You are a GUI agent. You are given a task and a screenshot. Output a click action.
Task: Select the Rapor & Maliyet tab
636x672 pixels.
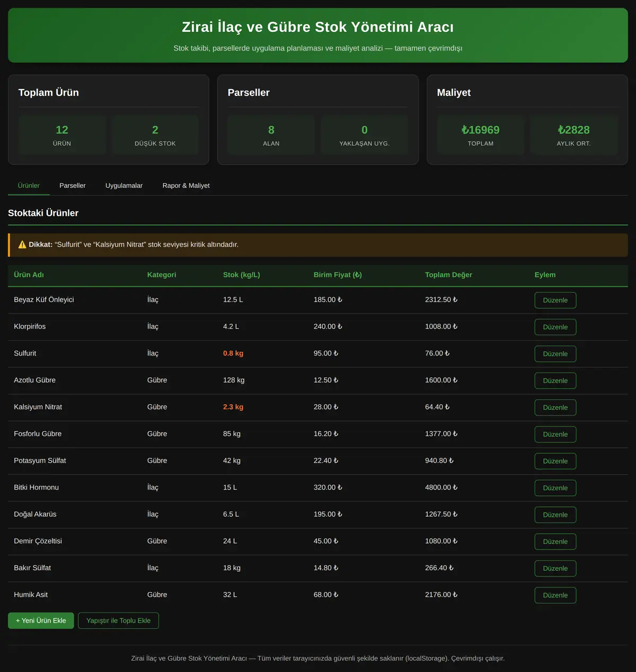tap(186, 185)
